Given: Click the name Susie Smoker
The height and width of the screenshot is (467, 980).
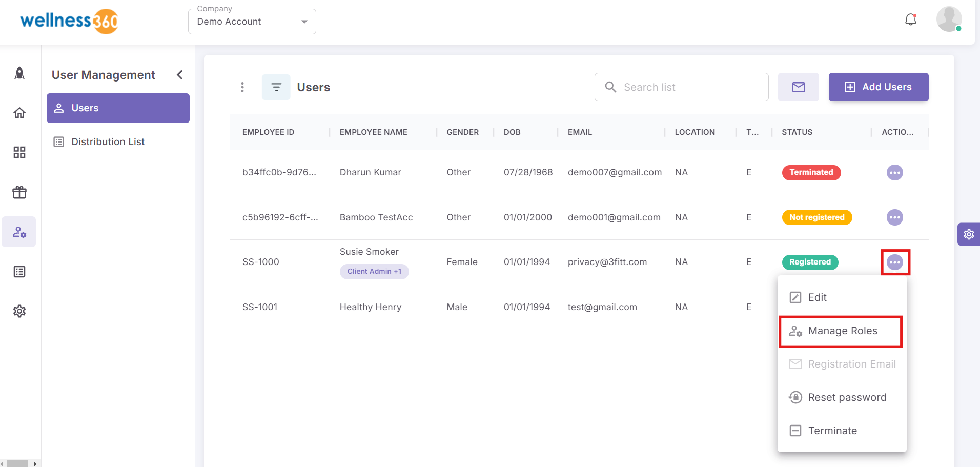Looking at the screenshot, I should (x=369, y=252).
